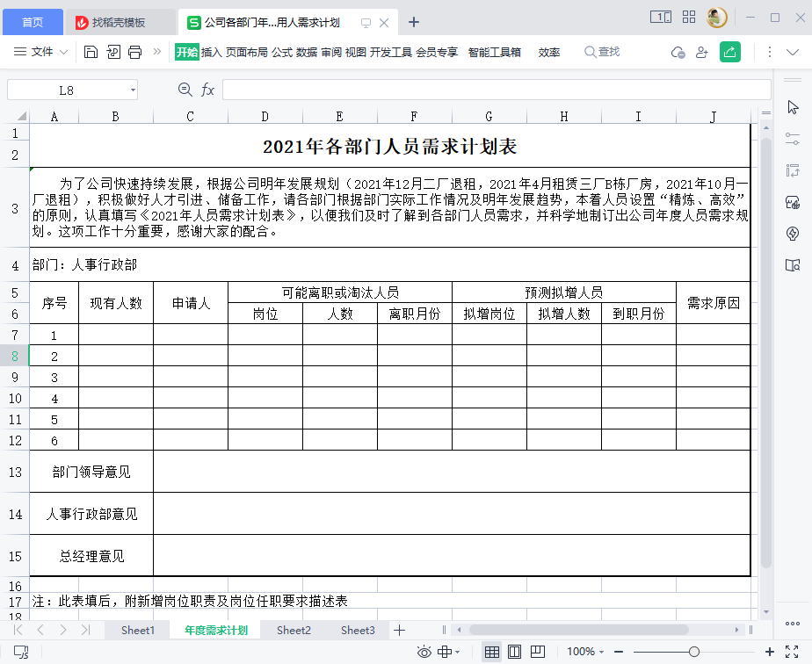
Task: Expand the 文件 dropdown arrow
Action: point(63,52)
